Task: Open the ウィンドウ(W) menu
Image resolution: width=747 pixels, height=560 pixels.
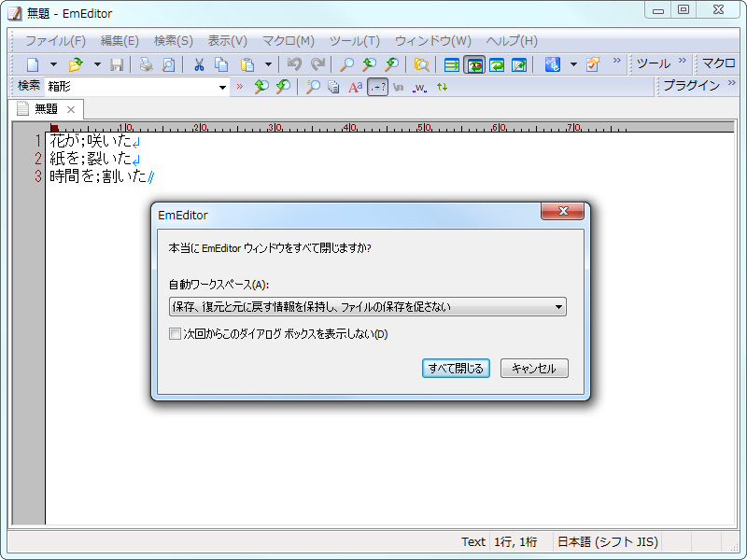Action: click(x=432, y=41)
